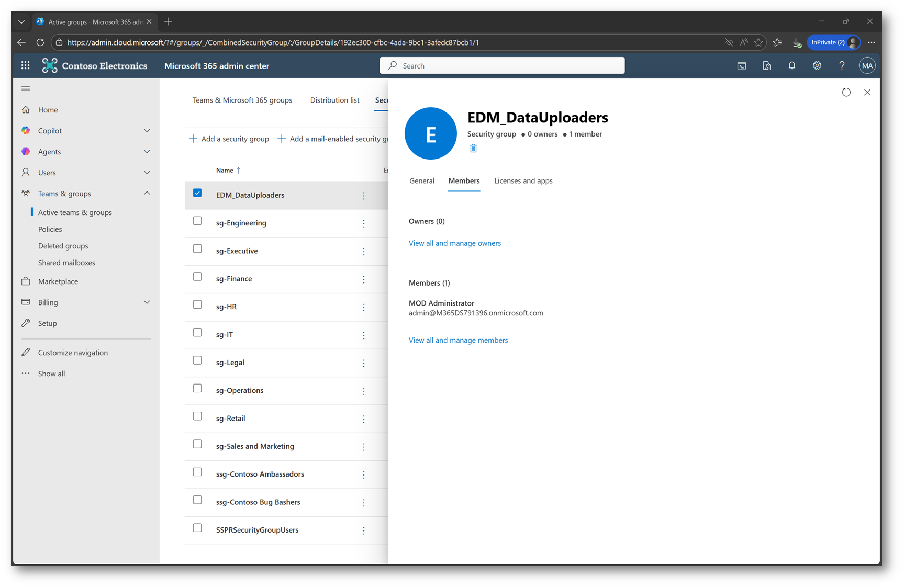Collapse the Teams & groups section

pos(147,194)
